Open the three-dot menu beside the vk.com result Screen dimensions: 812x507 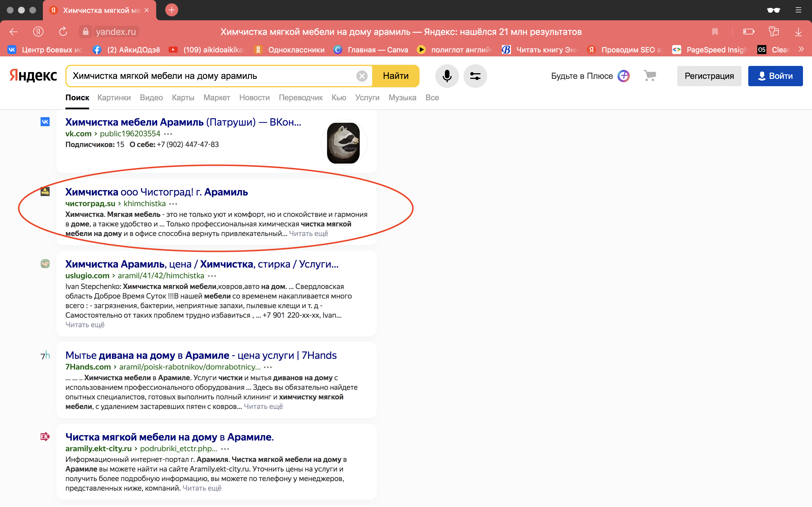168,134
